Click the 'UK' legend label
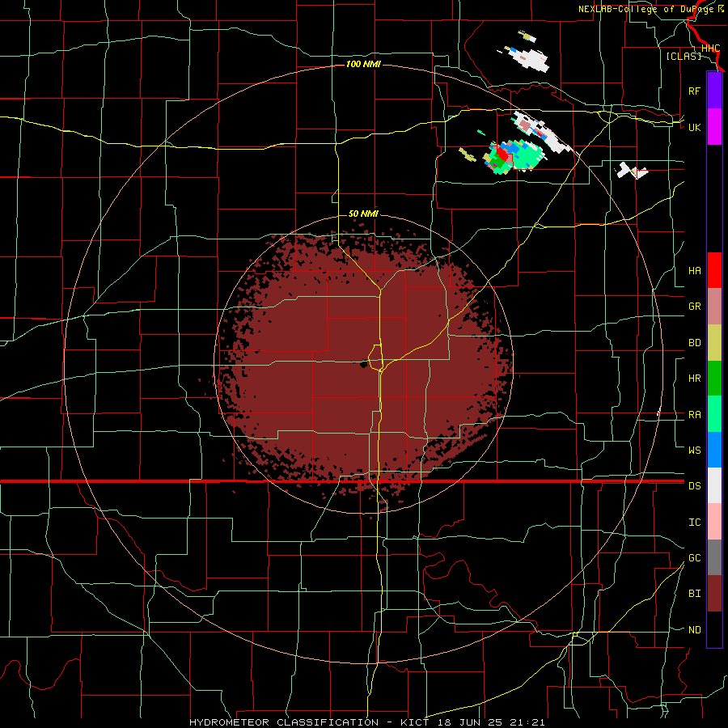 (694, 127)
